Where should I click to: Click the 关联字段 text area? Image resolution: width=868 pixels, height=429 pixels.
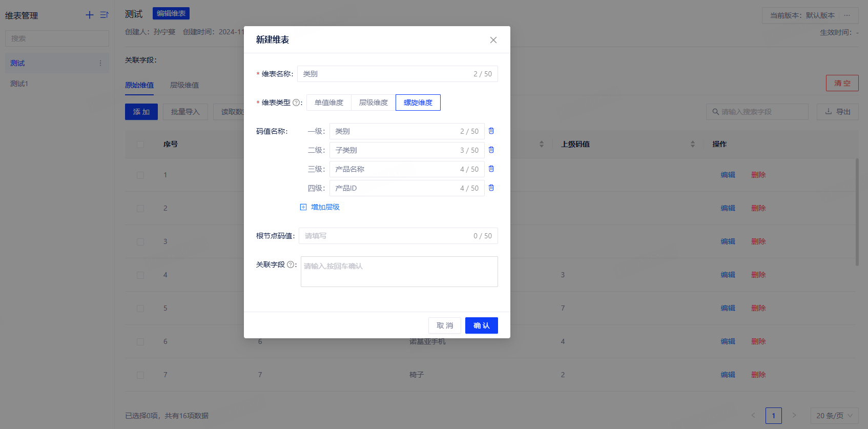click(x=399, y=272)
